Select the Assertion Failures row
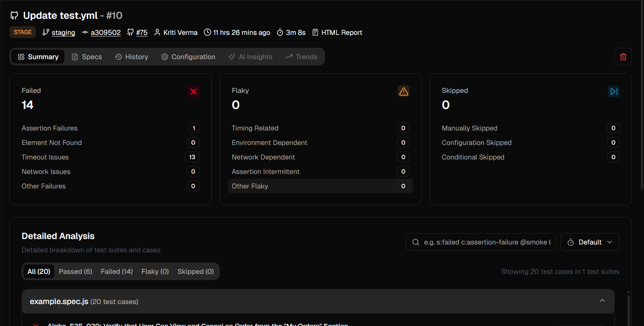Screen dimensions: 644x326 click(x=111, y=128)
